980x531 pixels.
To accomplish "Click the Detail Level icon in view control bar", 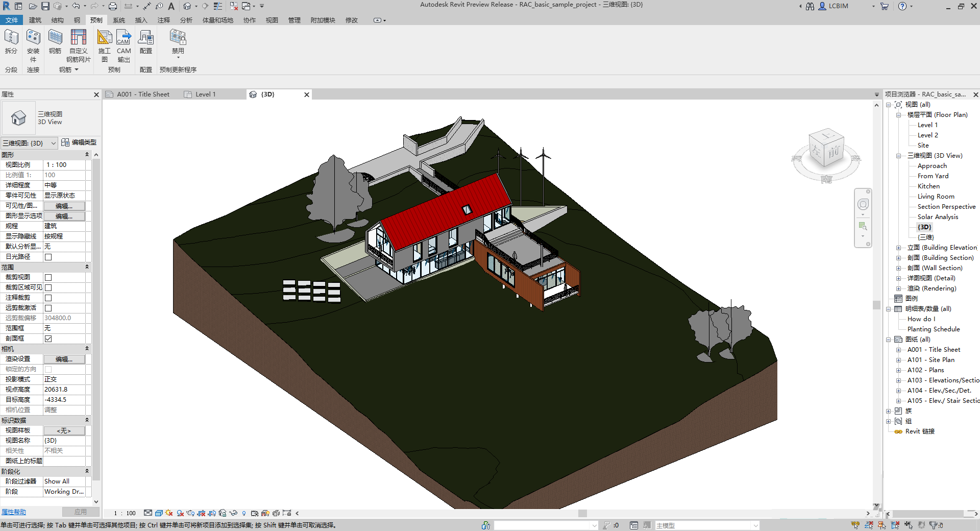I will tap(148, 513).
